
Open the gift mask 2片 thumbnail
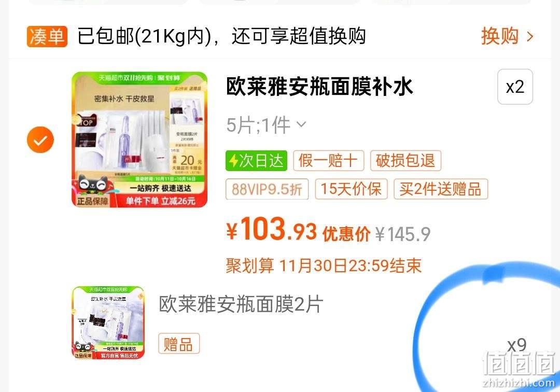pyautogui.click(x=108, y=323)
